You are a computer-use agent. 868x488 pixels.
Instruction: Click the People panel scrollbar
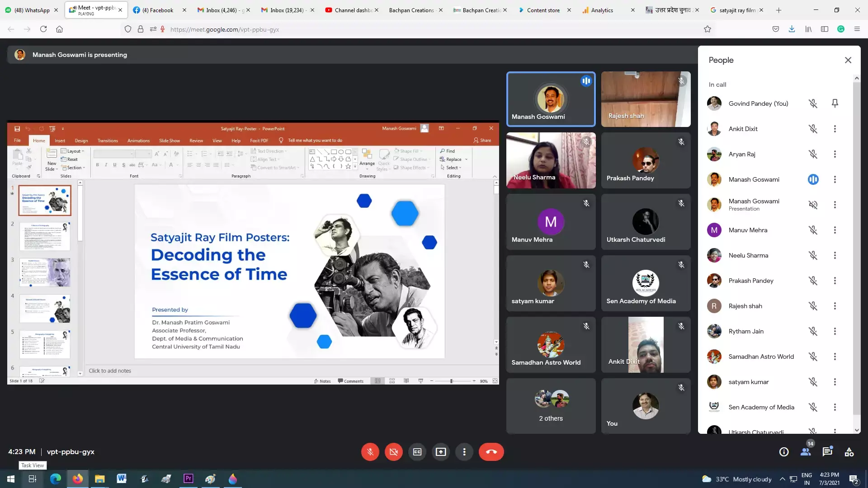857,249
